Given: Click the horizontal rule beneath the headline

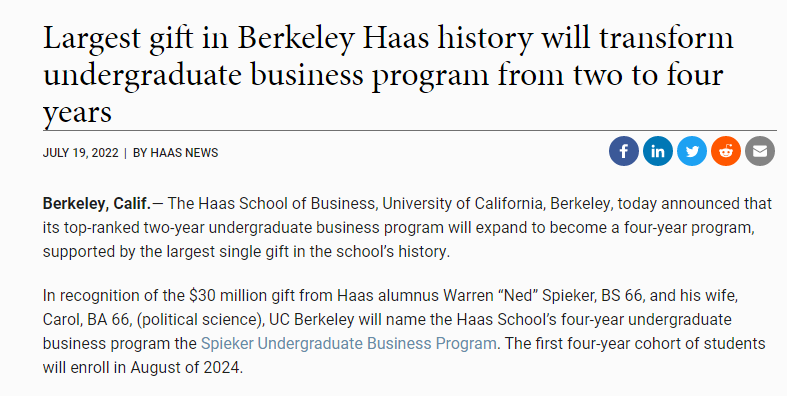Looking at the screenshot, I should (410, 130).
